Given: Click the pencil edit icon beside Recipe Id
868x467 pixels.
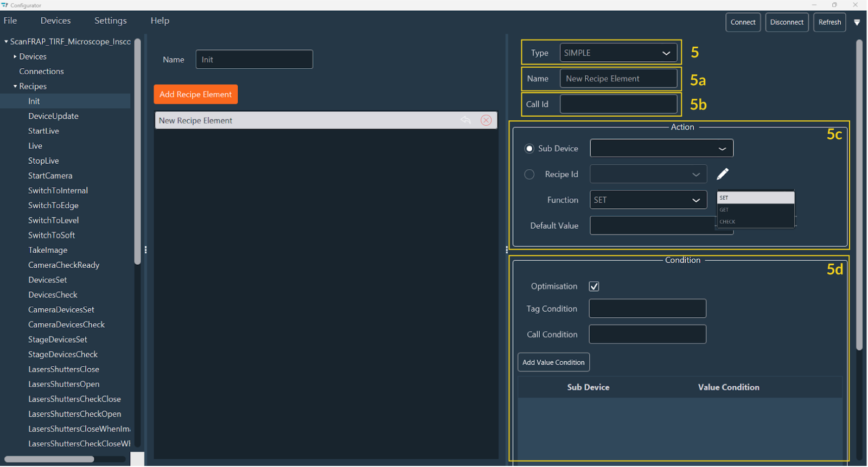Looking at the screenshot, I should click(723, 174).
